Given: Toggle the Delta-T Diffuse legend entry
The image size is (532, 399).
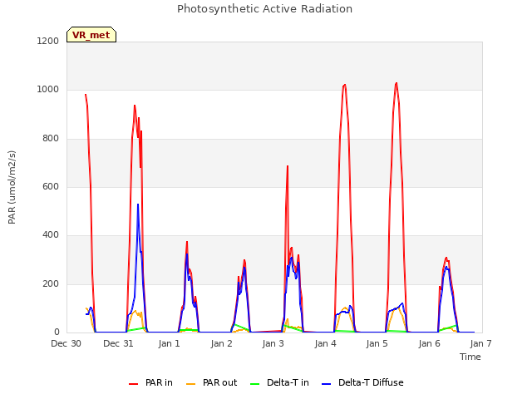Looking at the screenshot, I should pos(362,382).
